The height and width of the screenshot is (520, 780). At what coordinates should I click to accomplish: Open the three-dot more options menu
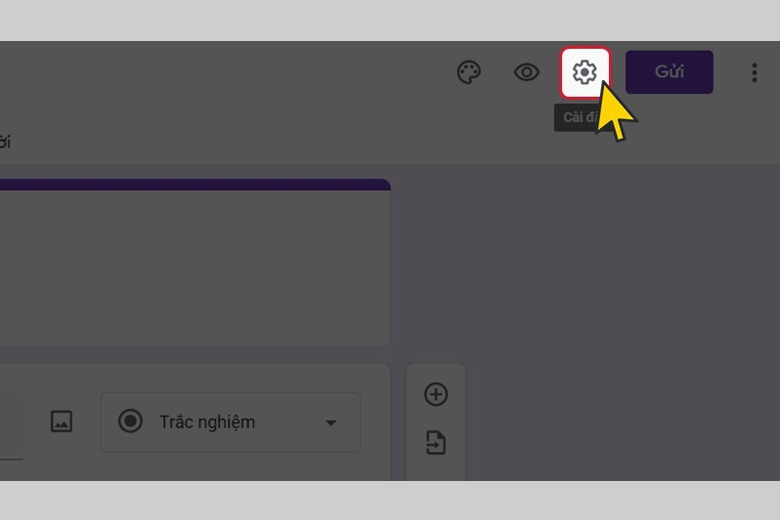pos(754,73)
